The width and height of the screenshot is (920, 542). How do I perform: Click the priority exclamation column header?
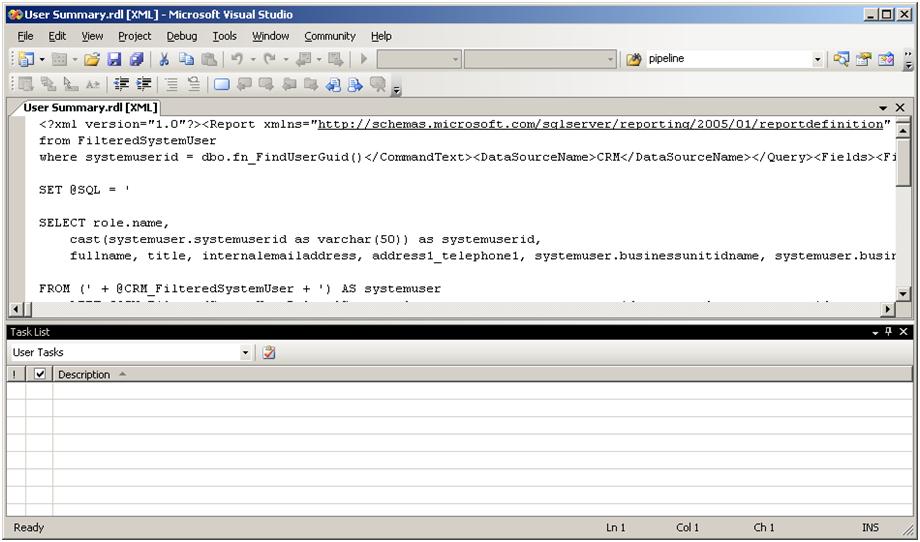coord(15,374)
